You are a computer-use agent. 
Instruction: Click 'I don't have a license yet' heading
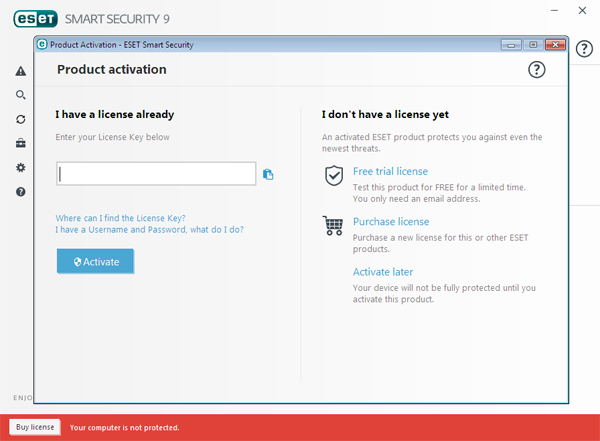[x=385, y=114]
